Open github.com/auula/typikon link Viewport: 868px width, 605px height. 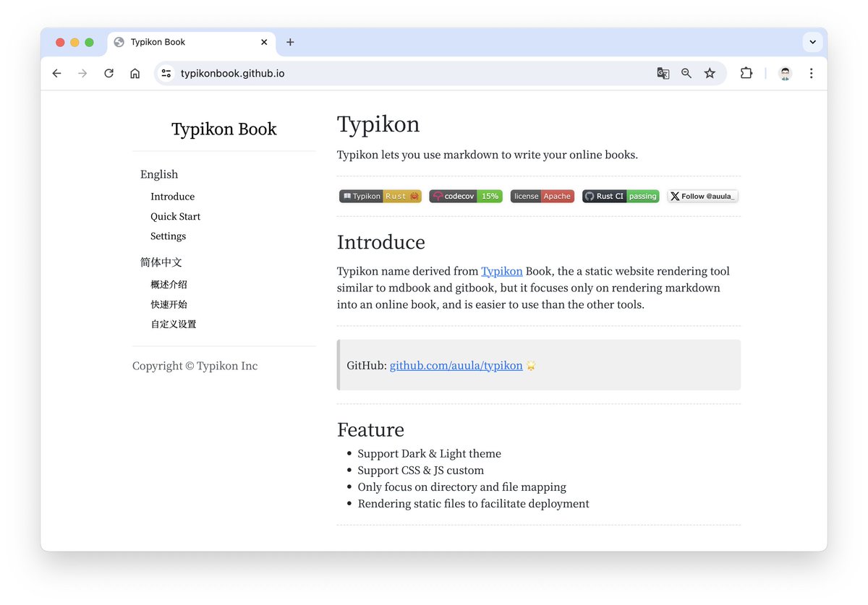(456, 366)
